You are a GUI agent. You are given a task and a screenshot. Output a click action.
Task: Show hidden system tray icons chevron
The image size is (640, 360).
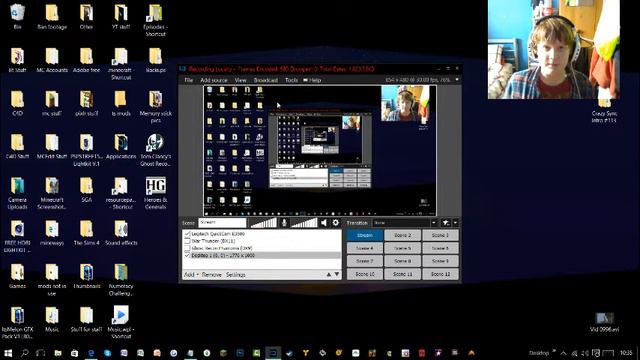coord(563,353)
